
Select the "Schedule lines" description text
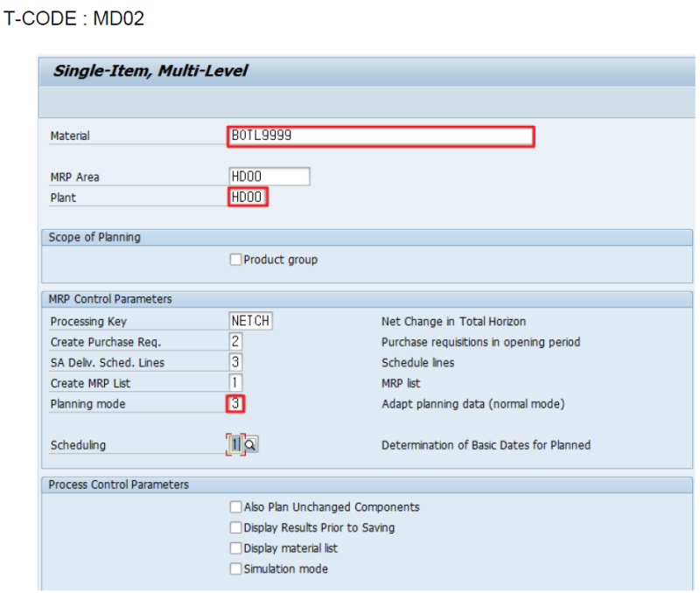[x=418, y=363]
